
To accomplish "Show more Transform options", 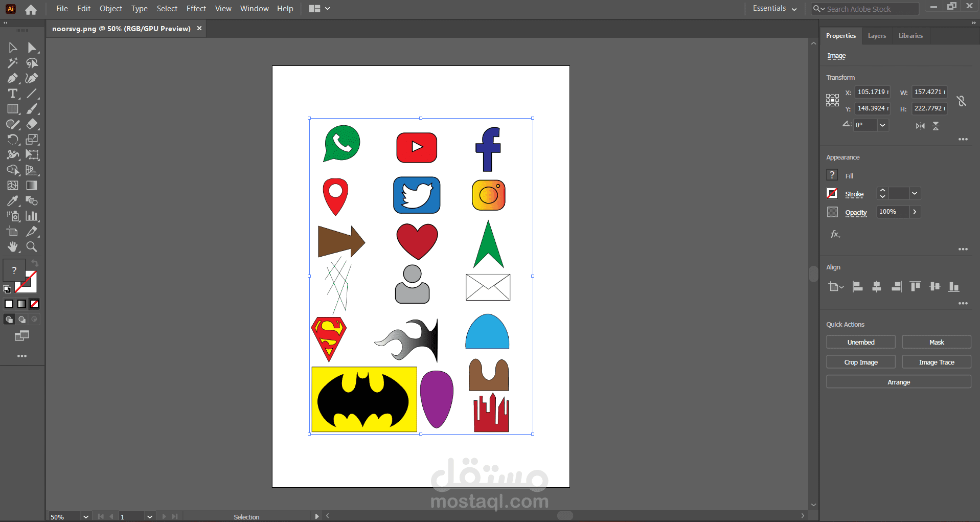I will (x=963, y=139).
